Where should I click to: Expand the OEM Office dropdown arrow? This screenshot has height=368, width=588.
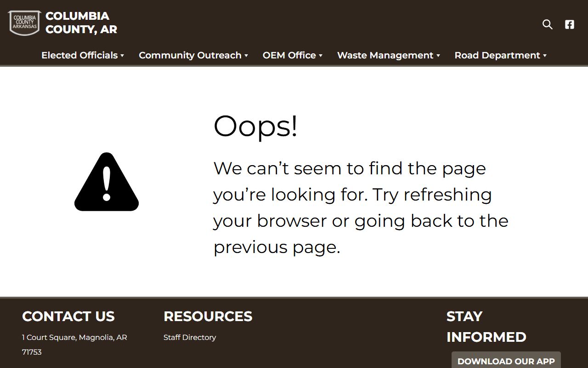321,56
